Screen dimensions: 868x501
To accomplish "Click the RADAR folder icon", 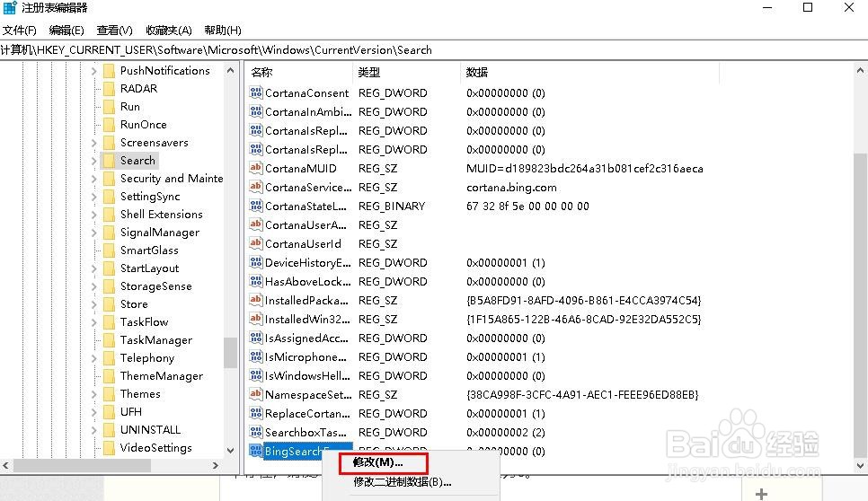I will pos(109,89).
